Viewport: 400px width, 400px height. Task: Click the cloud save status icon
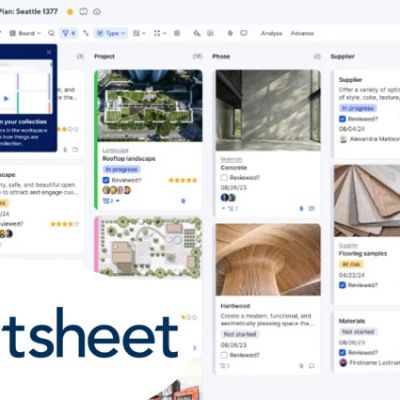[97, 12]
